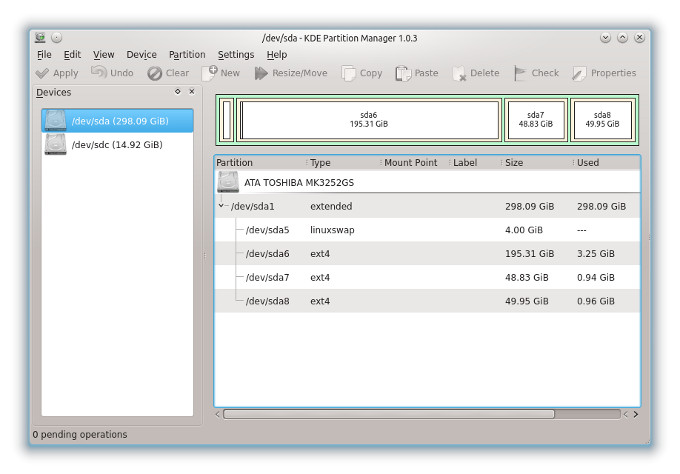The width and height of the screenshot is (680, 474).
Task: Click the ATA TOSHIBA disk icon
Action: tap(228, 182)
